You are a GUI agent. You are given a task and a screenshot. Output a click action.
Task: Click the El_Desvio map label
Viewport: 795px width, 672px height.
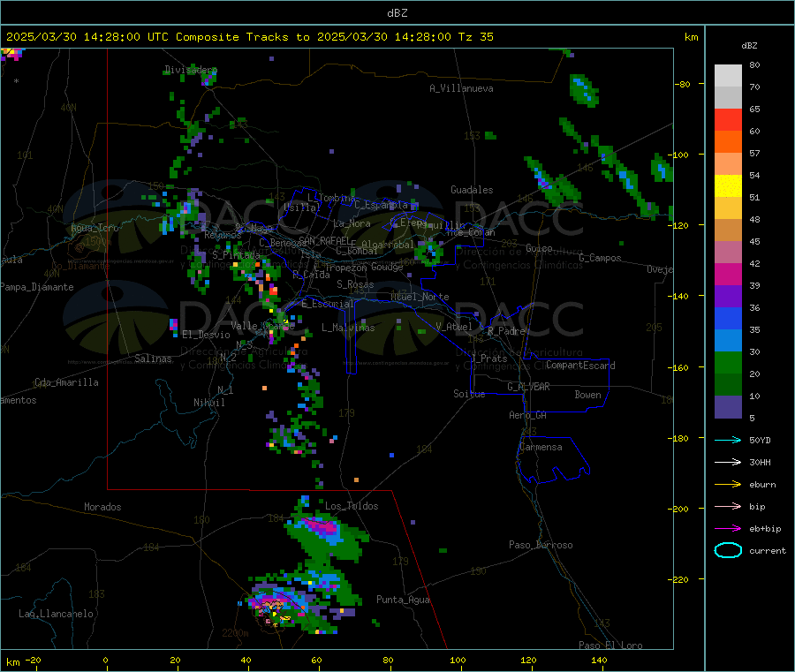206,335
